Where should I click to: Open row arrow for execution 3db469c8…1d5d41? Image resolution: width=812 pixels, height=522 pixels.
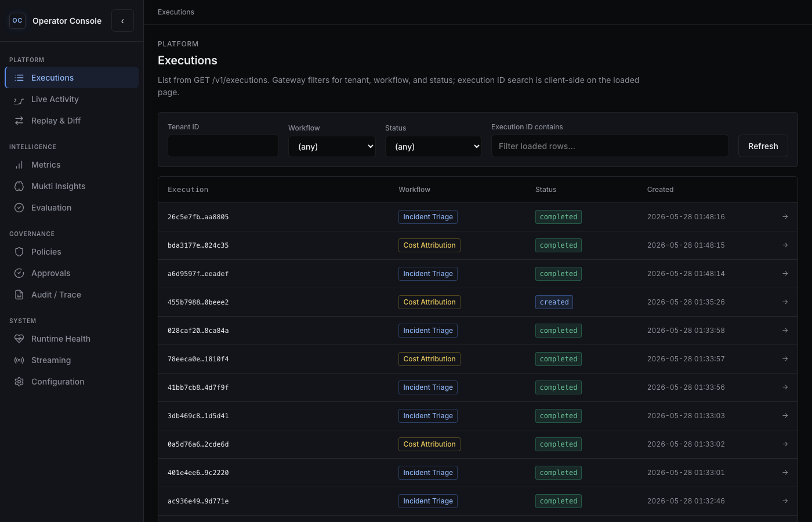pyautogui.click(x=785, y=416)
